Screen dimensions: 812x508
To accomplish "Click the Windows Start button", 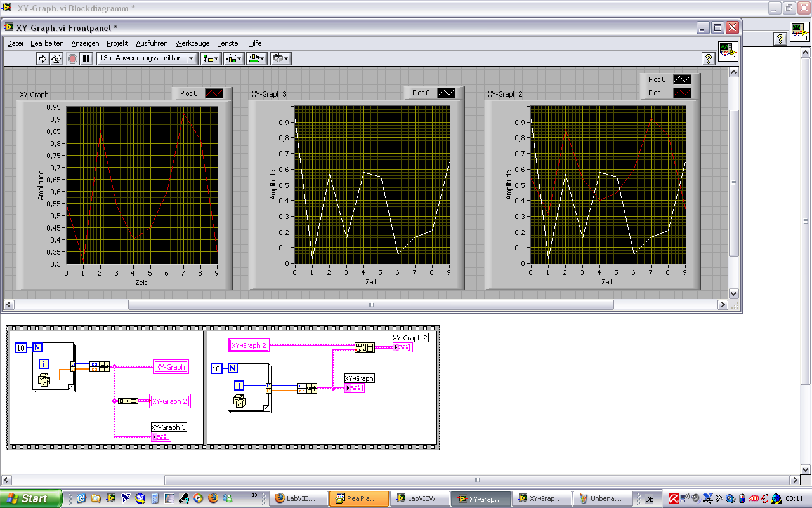I will (x=31, y=498).
